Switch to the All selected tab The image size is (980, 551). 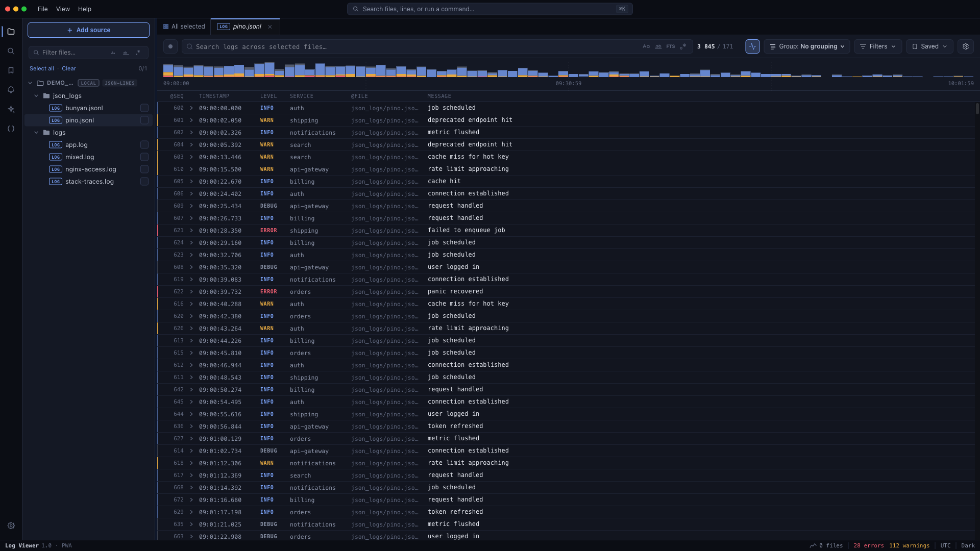184,27
